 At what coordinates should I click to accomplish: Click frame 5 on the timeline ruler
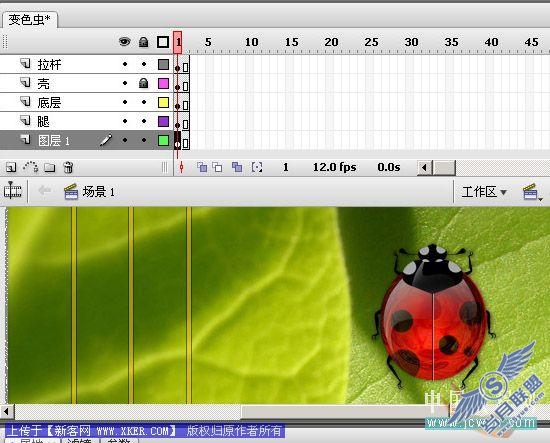click(208, 42)
